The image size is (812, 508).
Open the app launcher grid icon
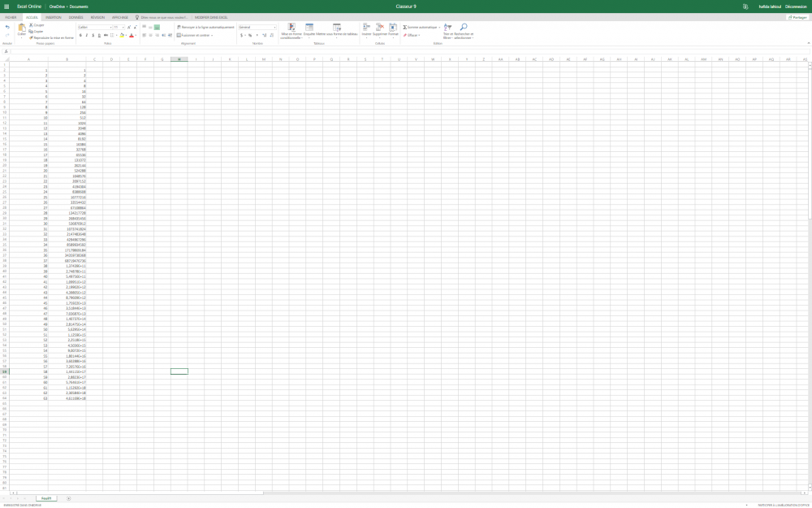coord(7,6)
